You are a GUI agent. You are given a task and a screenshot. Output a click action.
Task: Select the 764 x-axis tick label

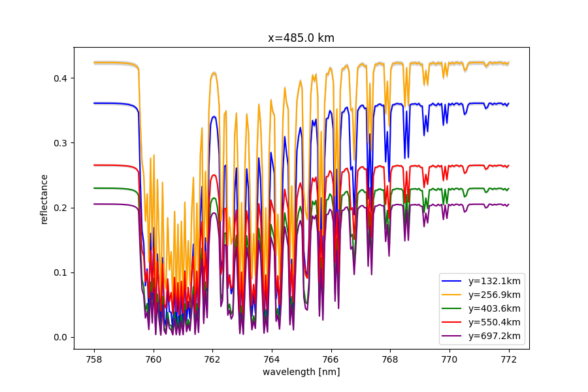[272, 359]
